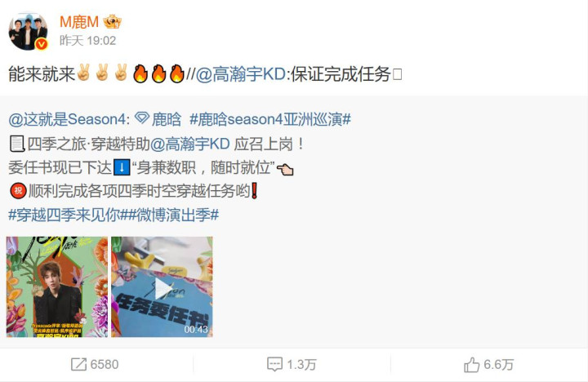View the poster image thumbnail
This screenshot has width=588, height=382.
57,286
